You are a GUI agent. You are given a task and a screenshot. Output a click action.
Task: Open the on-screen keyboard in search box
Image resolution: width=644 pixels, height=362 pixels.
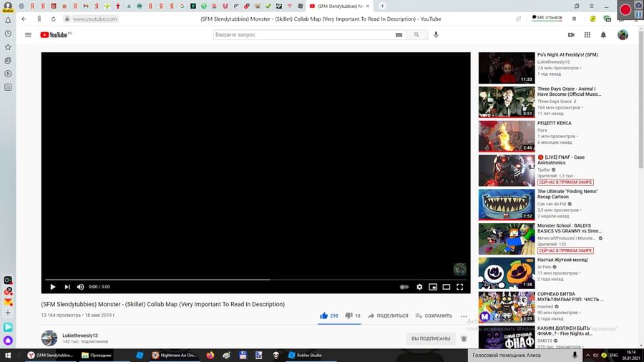[x=399, y=35]
